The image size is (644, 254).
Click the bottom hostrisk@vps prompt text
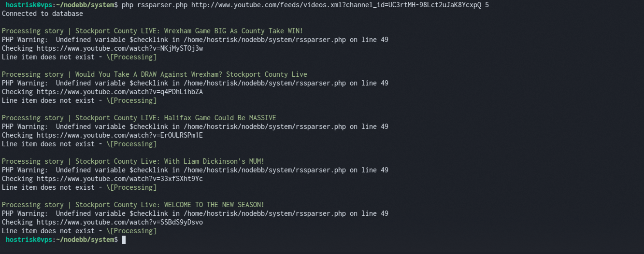[x=29, y=240]
